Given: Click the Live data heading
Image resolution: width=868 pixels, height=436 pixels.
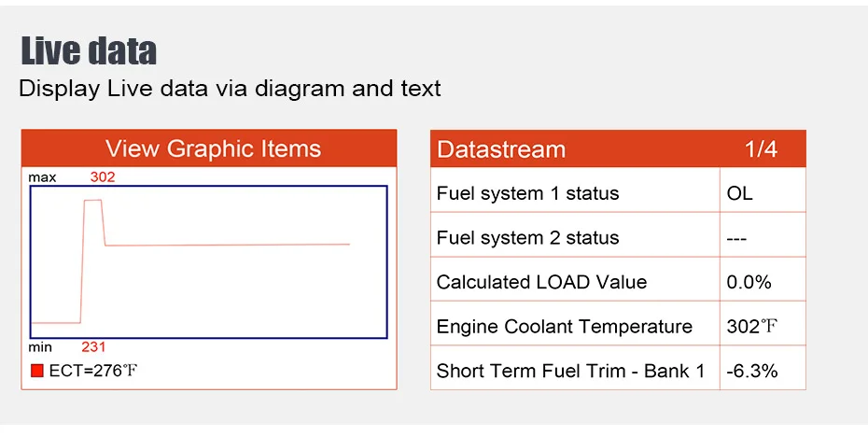Looking at the screenshot, I should coord(89,51).
